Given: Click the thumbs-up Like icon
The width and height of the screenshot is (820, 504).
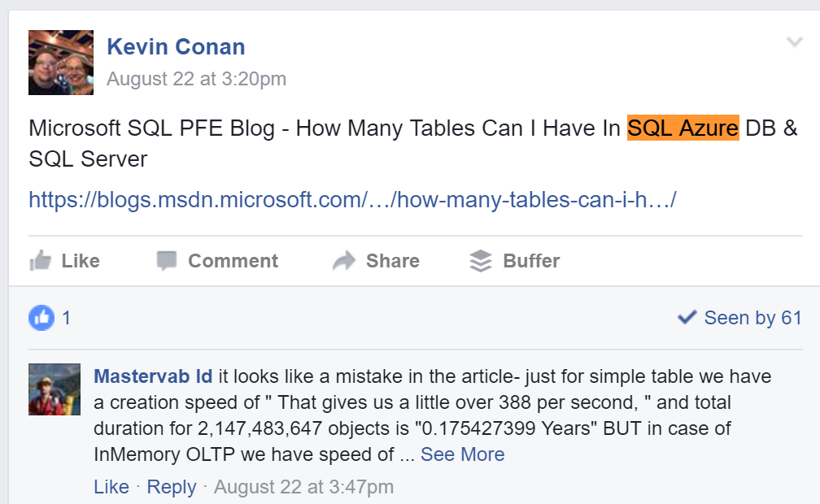Looking at the screenshot, I should (x=40, y=261).
